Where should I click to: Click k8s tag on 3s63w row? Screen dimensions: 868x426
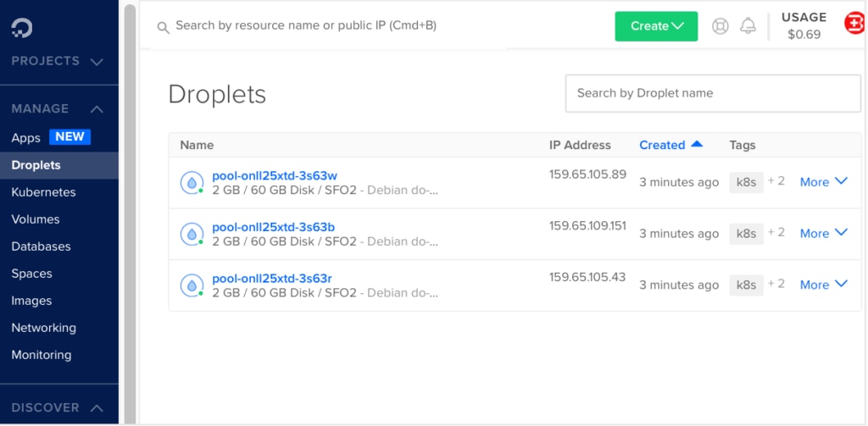point(746,182)
